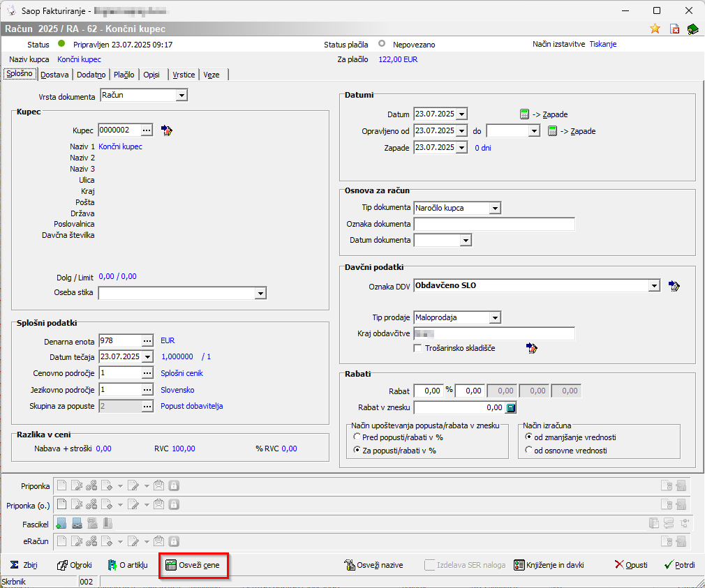Open Rabat v znesku calculator icon
Image resolution: width=705 pixels, height=588 pixels.
pos(511,407)
